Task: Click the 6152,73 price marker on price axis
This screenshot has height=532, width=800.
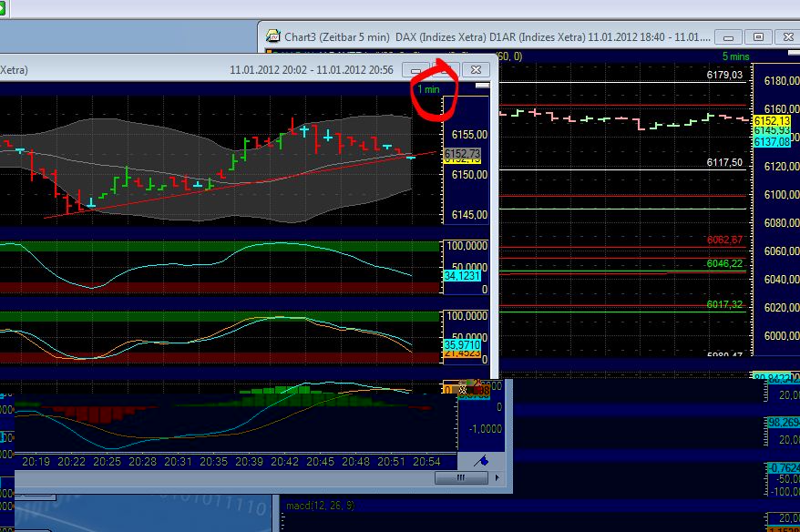Action: pos(460,153)
